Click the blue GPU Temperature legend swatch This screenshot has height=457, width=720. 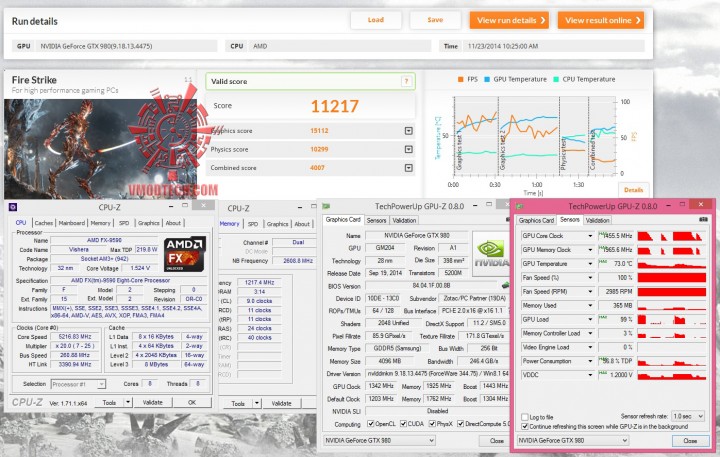487,79
